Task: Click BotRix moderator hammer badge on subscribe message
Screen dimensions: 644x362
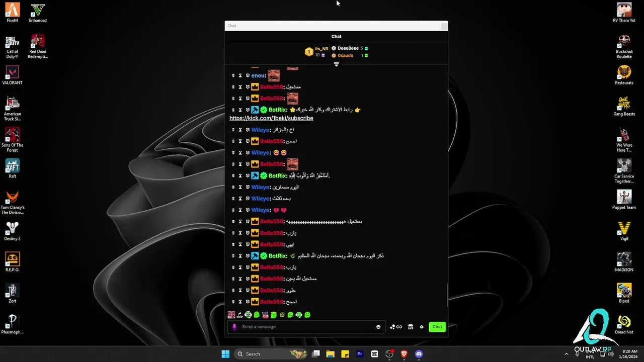Action: pyautogui.click(x=255, y=110)
